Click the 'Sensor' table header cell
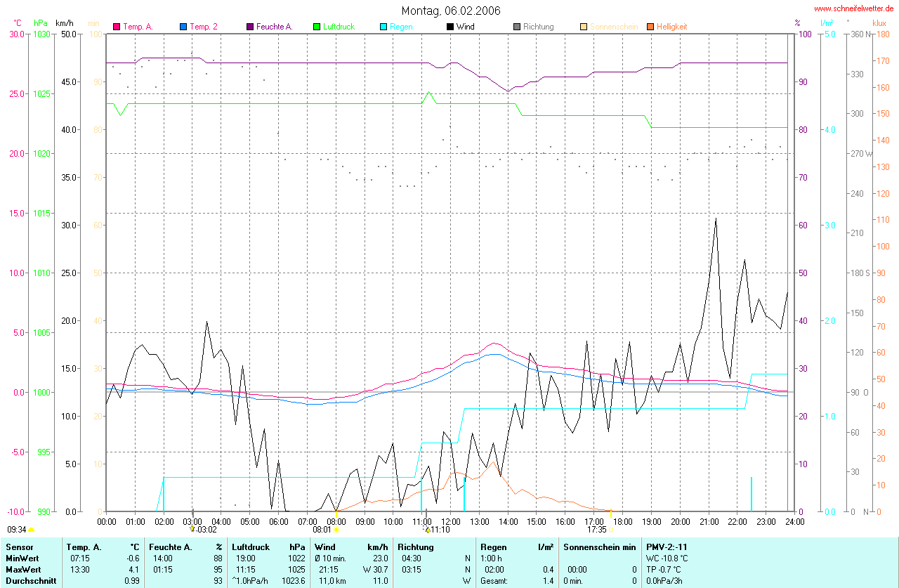This screenshot has height=588, width=899. 18,547
